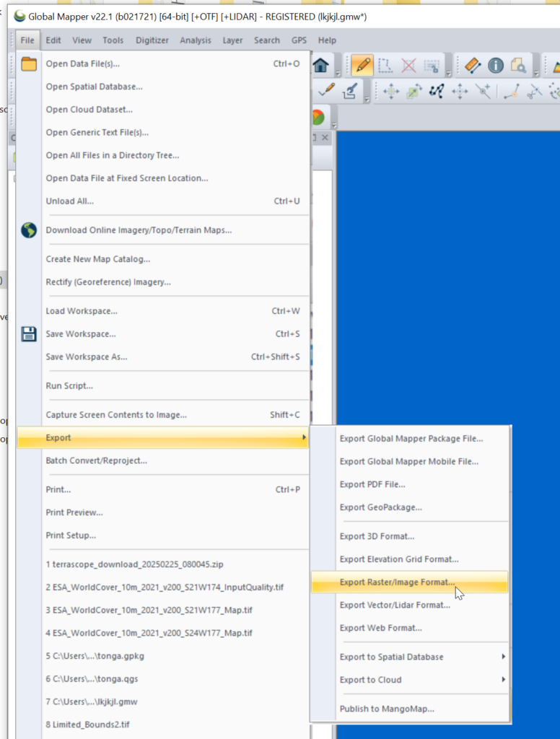The width and height of the screenshot is (560, 739).
Task: Click the folder icon beside Open Data File(s)
Action: tap(29, 64)
